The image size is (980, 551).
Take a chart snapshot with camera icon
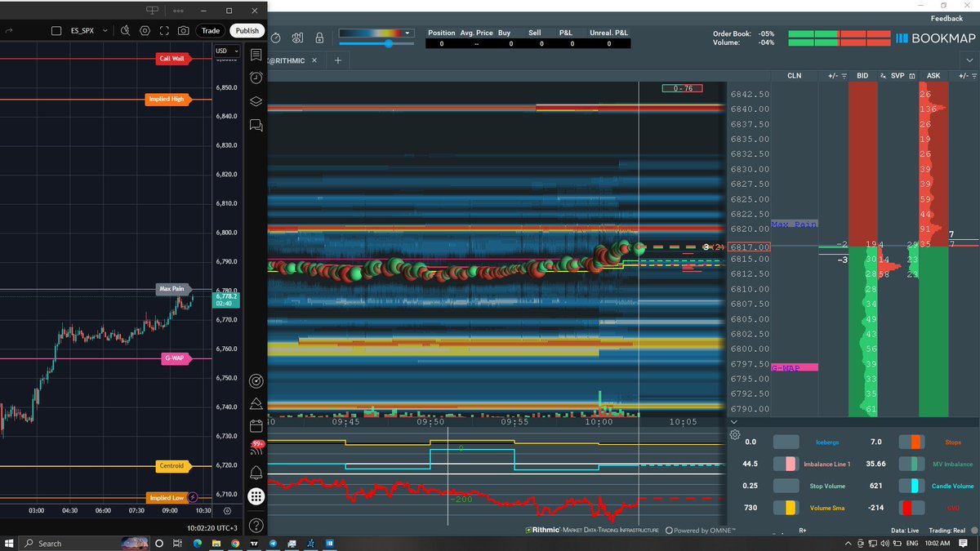184,30
